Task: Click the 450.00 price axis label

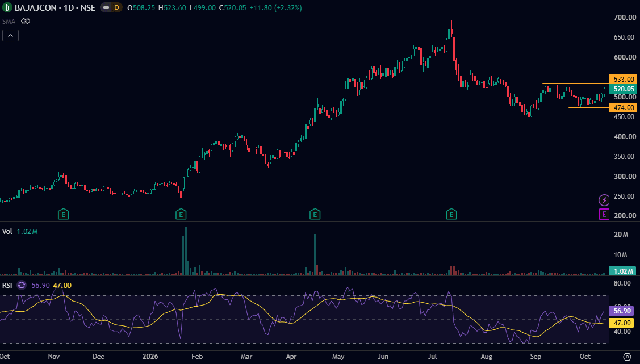Action: point(625,117)
